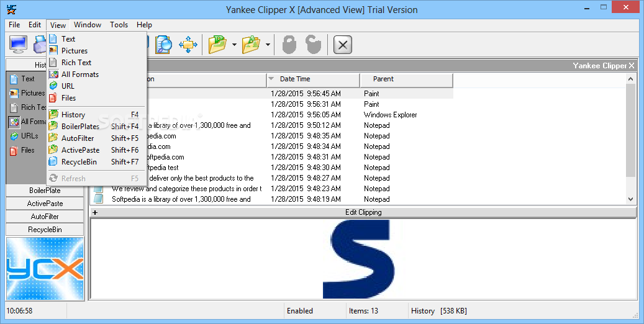644x324 pixels.
Task: Select URLs filter in History sidebar
Action: coord(24,136)
